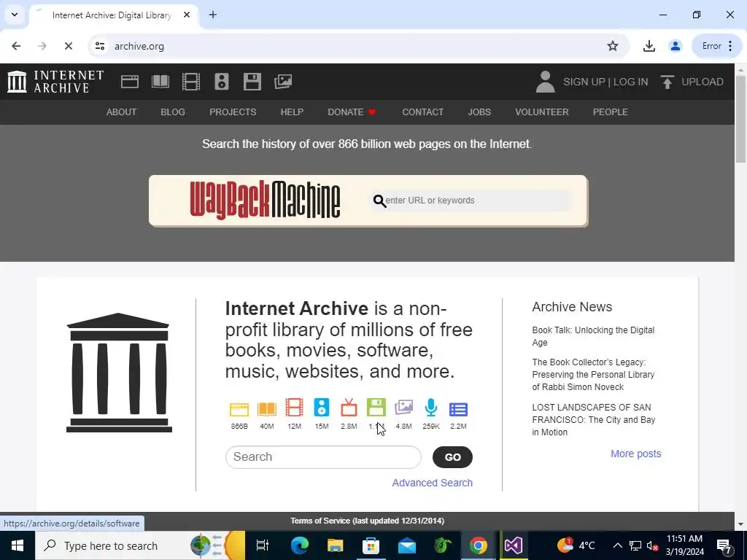Show hidden system tray icons chevron
747x560 pixels.
[617, 545]
